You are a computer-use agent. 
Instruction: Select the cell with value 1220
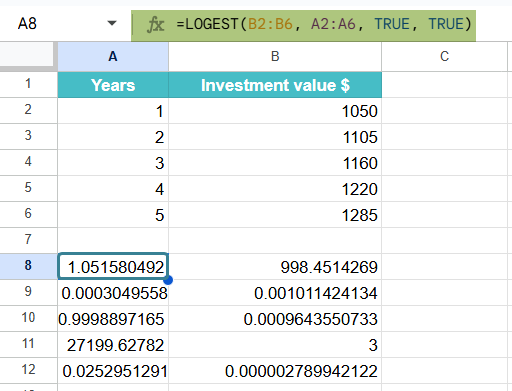click(275, 189)
